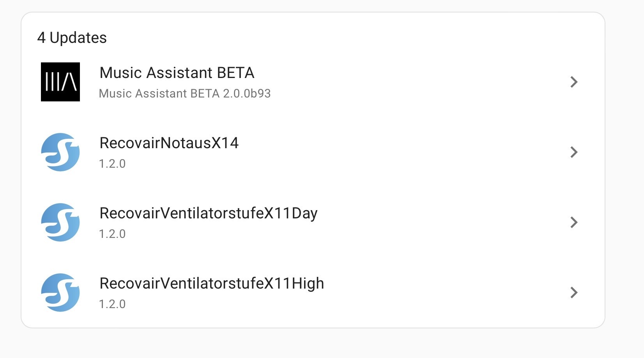Click version 1.2.0 under RecovairVentilatorstufeX11Day
Screen dimensions: 644x358
click(x=112, y=234)
